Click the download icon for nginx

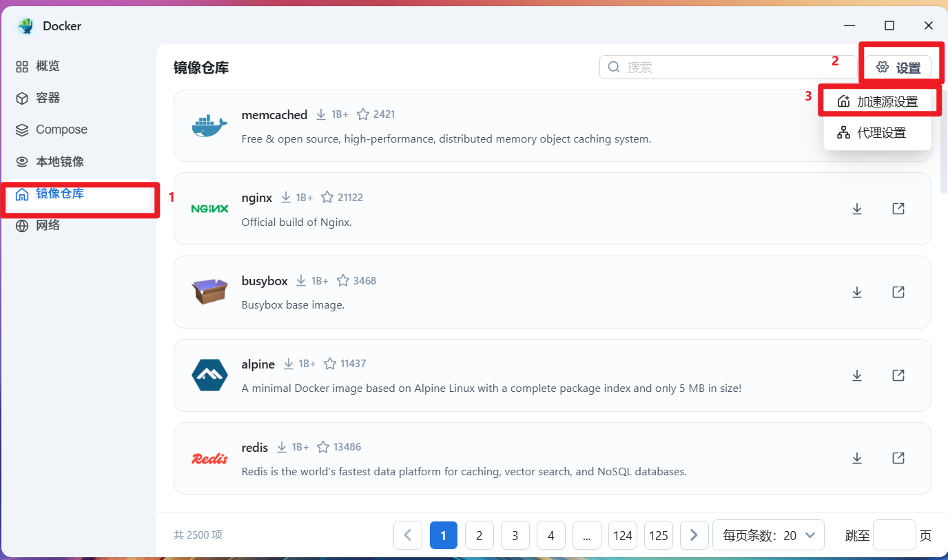[x=857, y=209]
